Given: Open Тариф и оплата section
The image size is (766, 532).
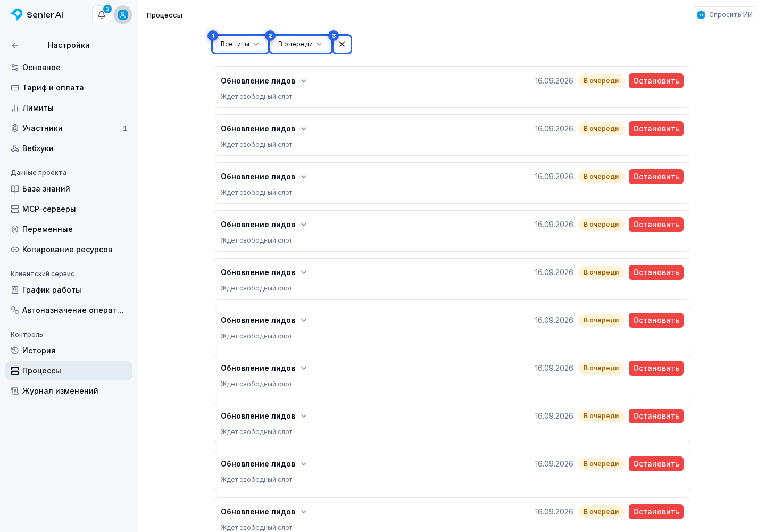Looking at the screenshot, I should [69, 88].
